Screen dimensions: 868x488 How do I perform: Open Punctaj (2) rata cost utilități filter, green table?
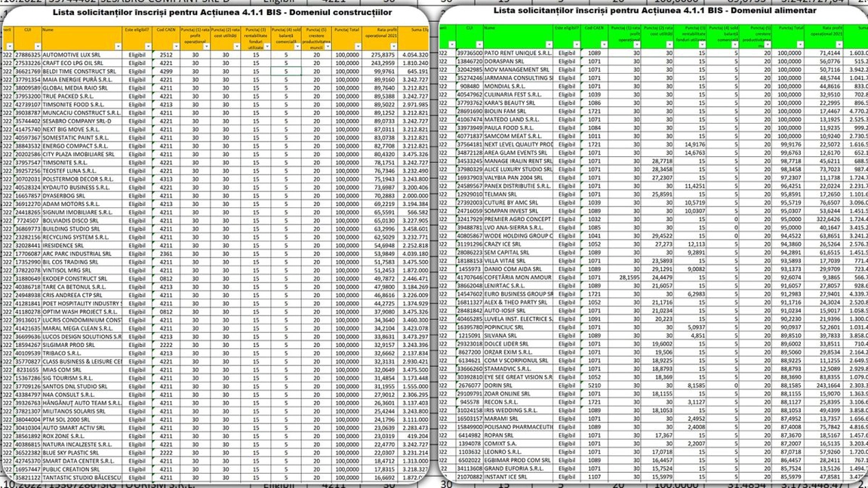pos(669,45)
